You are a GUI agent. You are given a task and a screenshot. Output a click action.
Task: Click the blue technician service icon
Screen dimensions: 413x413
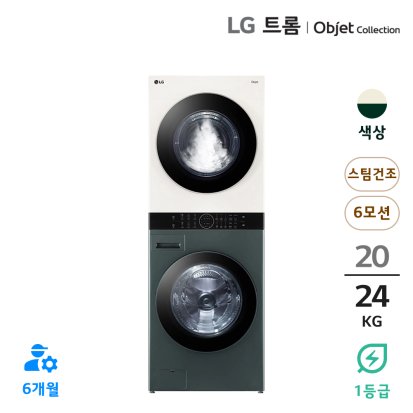(x=40, y=358)
